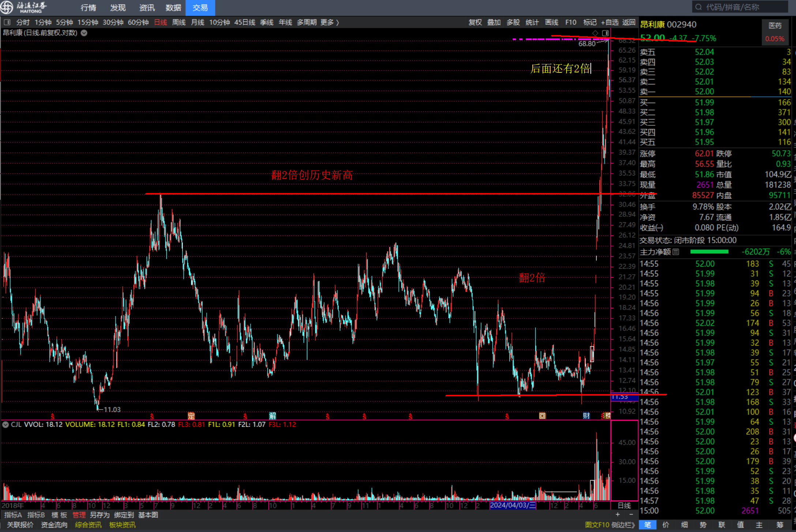Click the 回 event marker on chart
This screenshot has height=532, width=796.
click(542, 416)
